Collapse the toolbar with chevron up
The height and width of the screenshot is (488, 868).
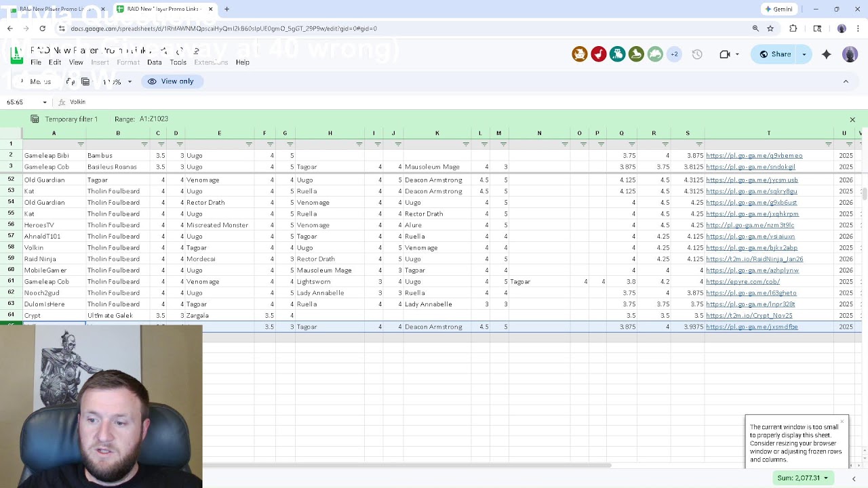[x=846, y=81]
